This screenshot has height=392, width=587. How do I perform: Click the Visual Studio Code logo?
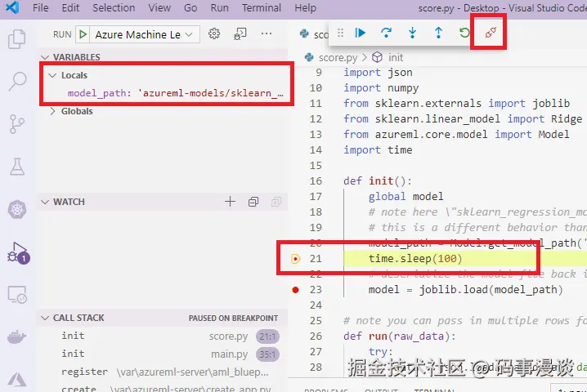click(x=12, y=7)
